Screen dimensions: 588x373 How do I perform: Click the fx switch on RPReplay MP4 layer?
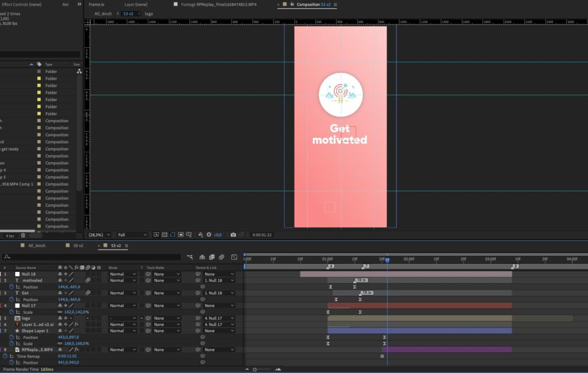76,349
